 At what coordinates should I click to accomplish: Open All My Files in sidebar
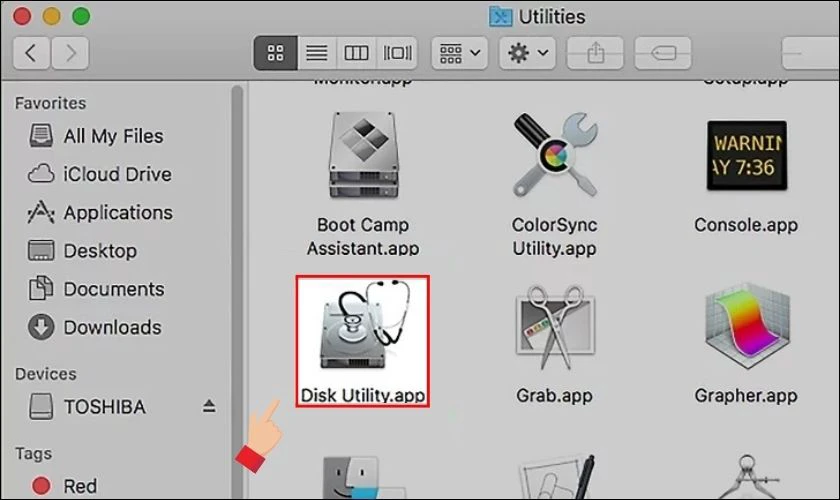point(96,136)
